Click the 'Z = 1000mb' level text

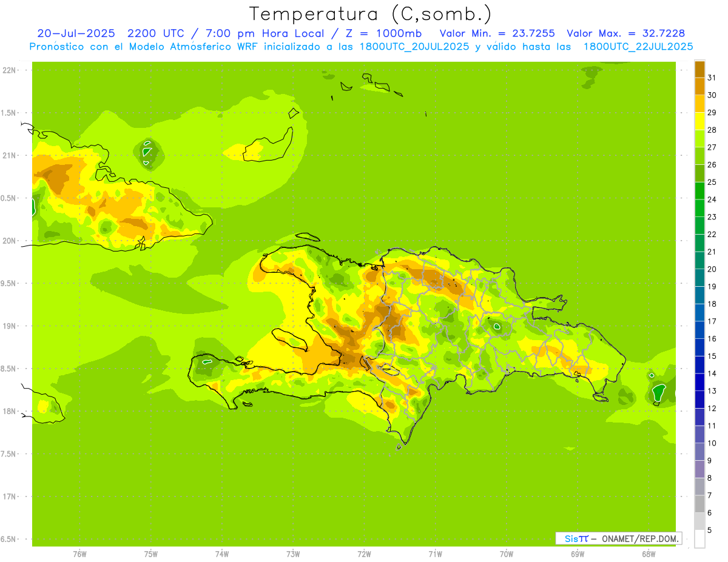(385, 33)
